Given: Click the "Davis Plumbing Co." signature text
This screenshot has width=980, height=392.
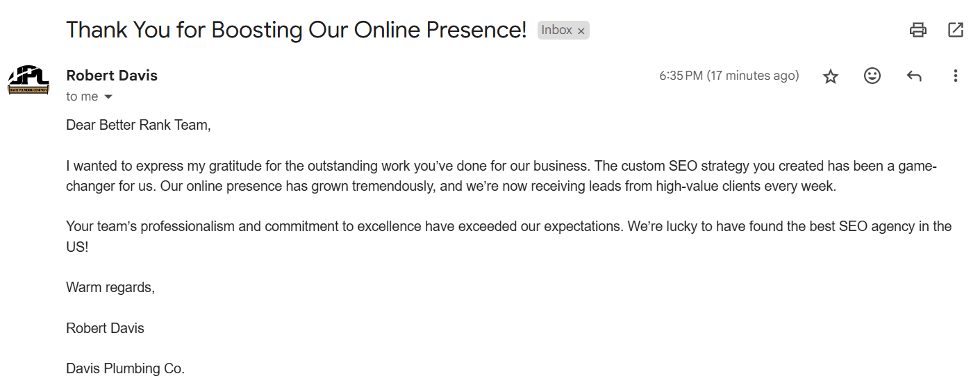Looking at the screenshot, I should click(125, 368).
